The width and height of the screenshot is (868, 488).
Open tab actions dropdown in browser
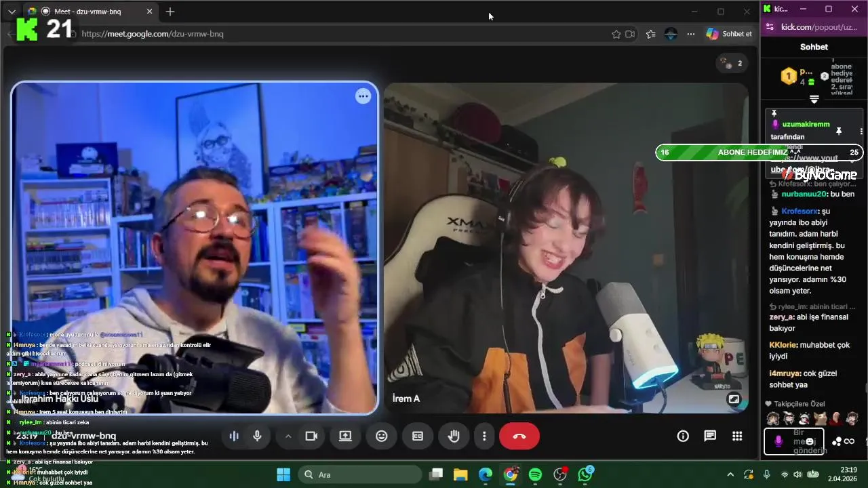click(x=12, y=12)
